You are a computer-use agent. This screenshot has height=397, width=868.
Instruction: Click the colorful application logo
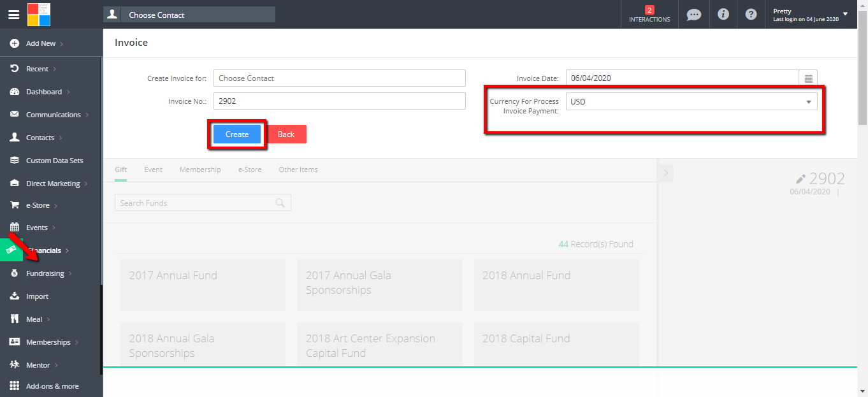(x=39, y=14)
